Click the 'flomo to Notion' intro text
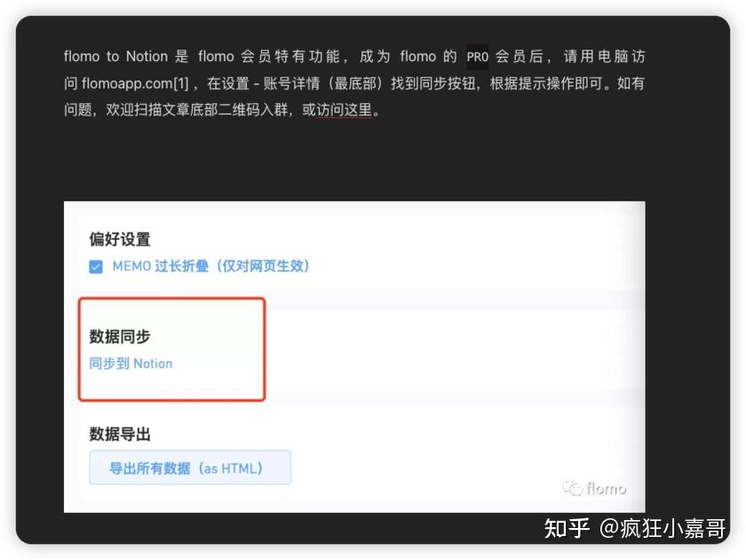Image resolution: width=746 pixels, height=560 pixels. [x=115, y=56]
